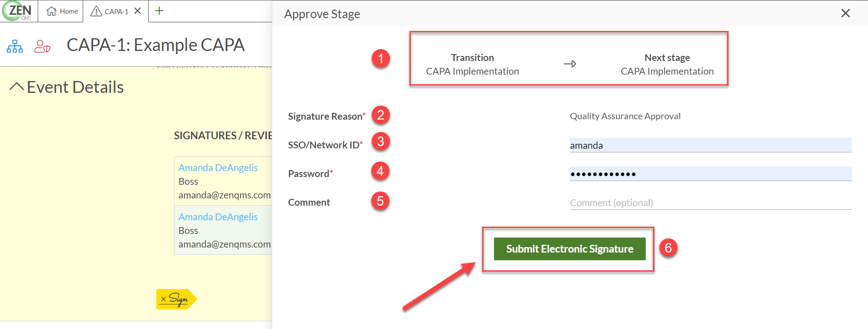This screenshot has width=868, height=329.
Task: Select the highlighted amanda text in SSO field
Action: click(586, 145)
